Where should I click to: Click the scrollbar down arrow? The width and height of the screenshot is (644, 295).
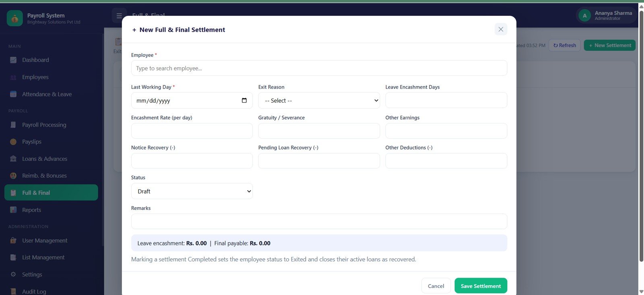pyautogui.click(x=641, y=291)
